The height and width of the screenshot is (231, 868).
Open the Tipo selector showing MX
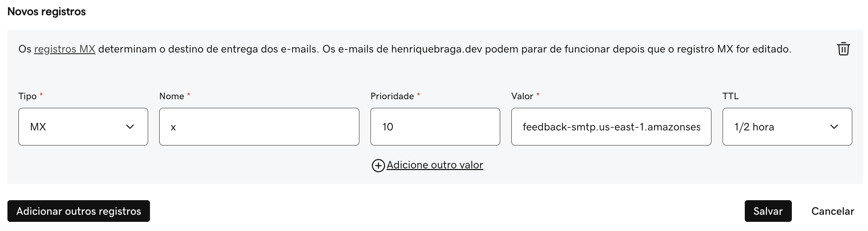click(x=83, y=126)
